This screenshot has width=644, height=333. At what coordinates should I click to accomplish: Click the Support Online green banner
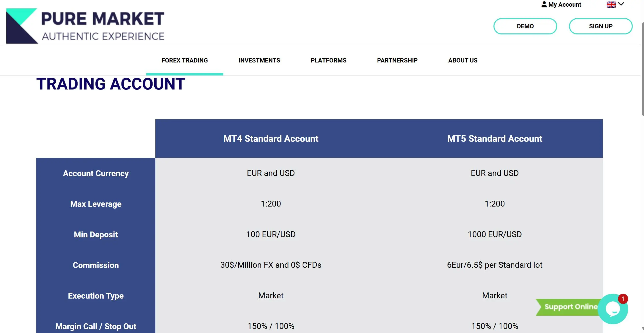coord(567,307)
